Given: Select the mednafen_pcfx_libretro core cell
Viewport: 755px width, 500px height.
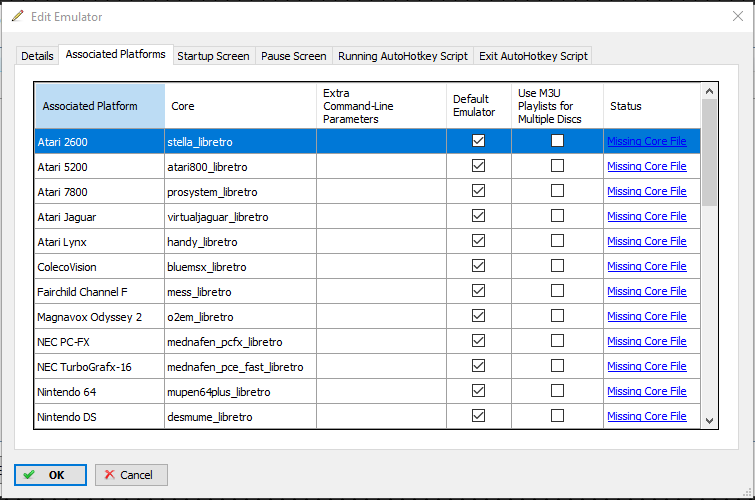Looking at the screenshot, I should pyautogui.click(x=240, y=342).
